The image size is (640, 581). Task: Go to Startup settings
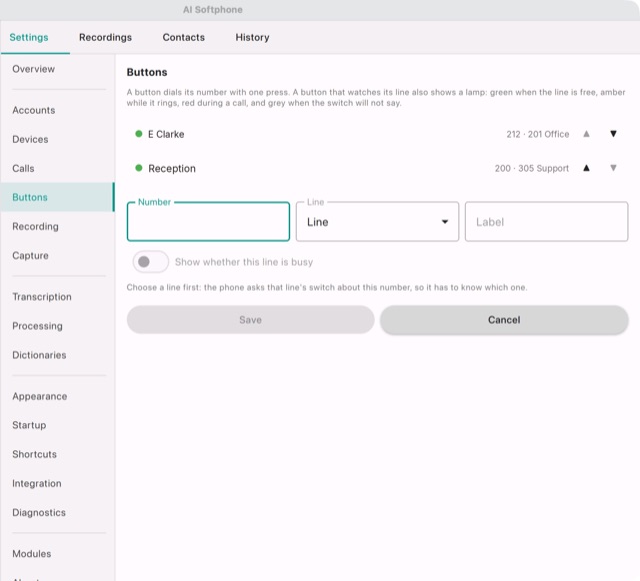tap(58, 425)
